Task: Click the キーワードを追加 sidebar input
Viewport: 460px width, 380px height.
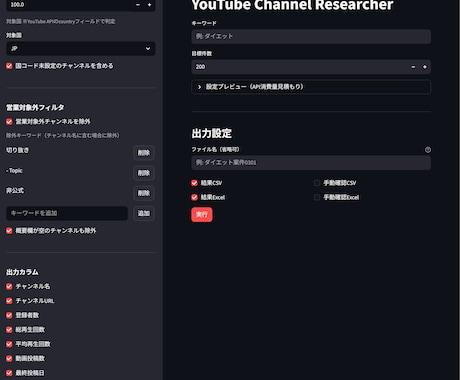Action: [67, 213]
